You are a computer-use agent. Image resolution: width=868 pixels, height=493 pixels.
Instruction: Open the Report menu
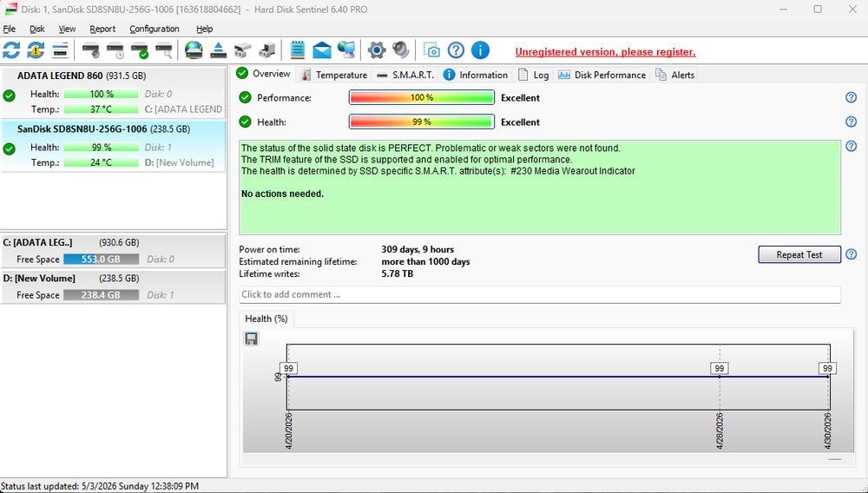[102, 29]
